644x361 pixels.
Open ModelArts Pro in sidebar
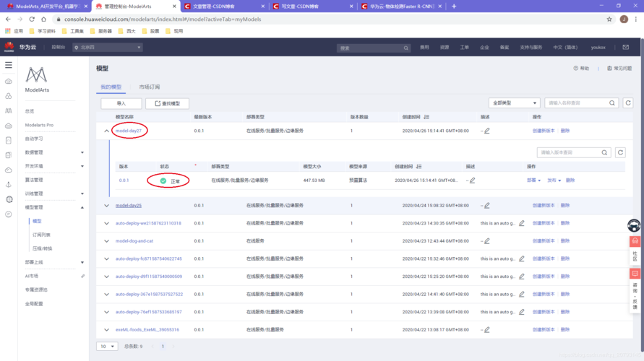(39, 125)
